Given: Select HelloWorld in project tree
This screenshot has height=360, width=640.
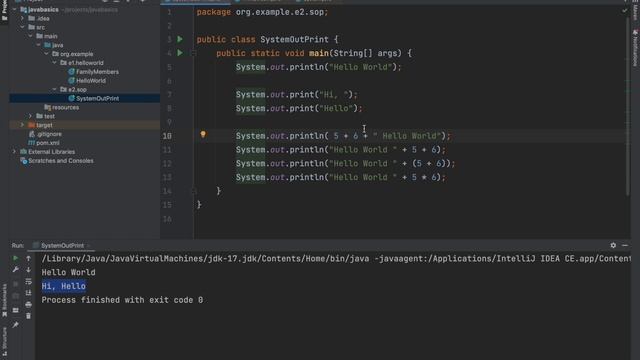Looking at the screenshot, I should point(91,80).
